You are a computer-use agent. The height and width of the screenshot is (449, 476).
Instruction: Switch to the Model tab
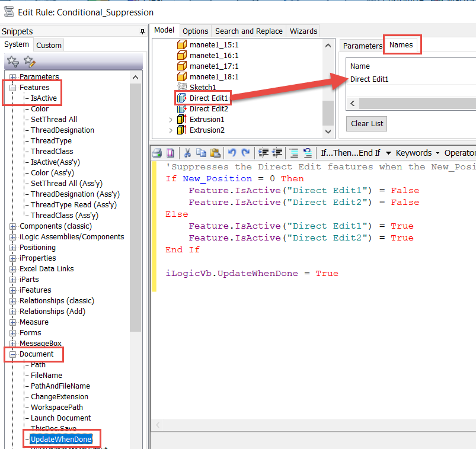(x=164, y=30)
